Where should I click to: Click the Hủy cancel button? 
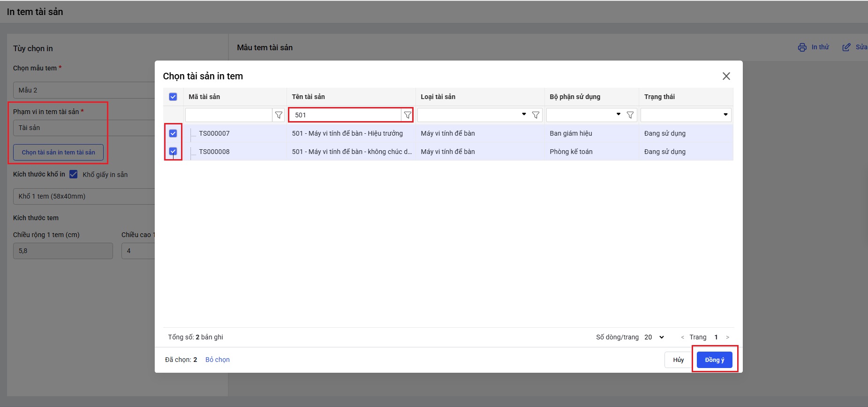click(x=678, y=360)
